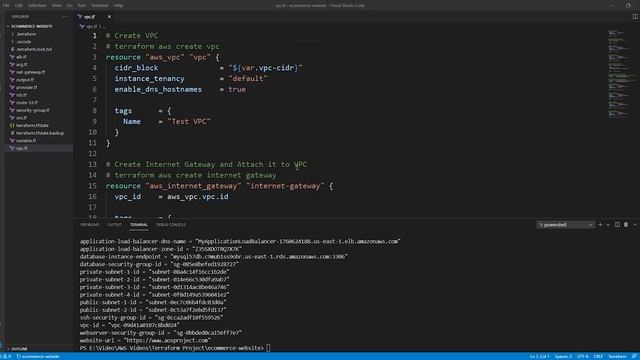Image resolution: width=640 pixels, height=360 pixels.
Task: Open variable.tf file
Action: pos(26,140)
